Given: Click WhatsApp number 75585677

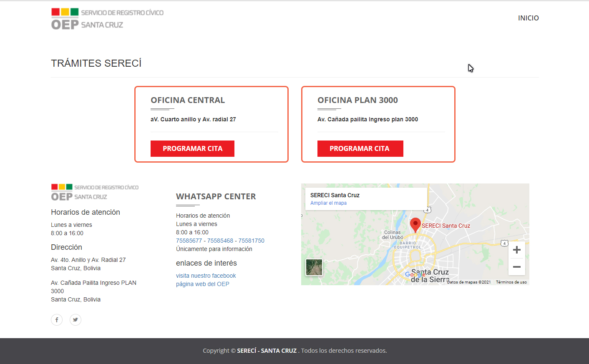Looking at the screenshot, I should point(189,241).
